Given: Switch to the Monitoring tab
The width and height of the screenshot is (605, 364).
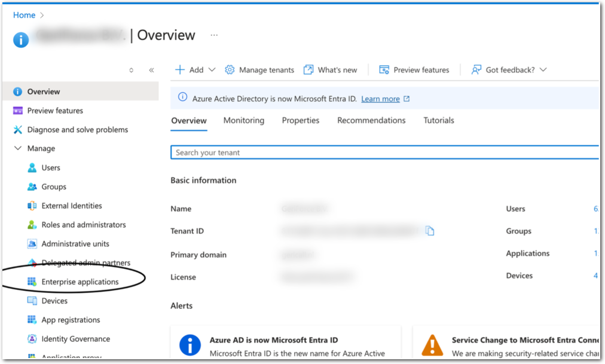Looking at the screenshot, I should (x=243, y=121).
